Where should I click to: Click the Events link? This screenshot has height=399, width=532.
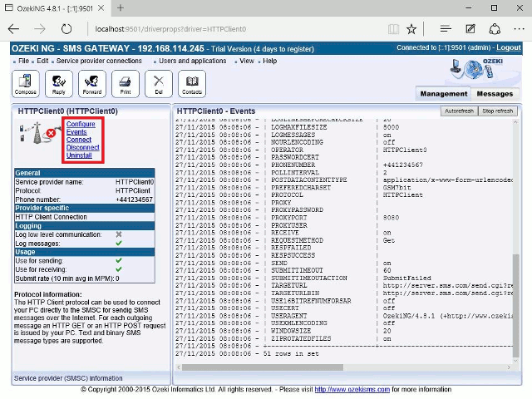(76, 132)
